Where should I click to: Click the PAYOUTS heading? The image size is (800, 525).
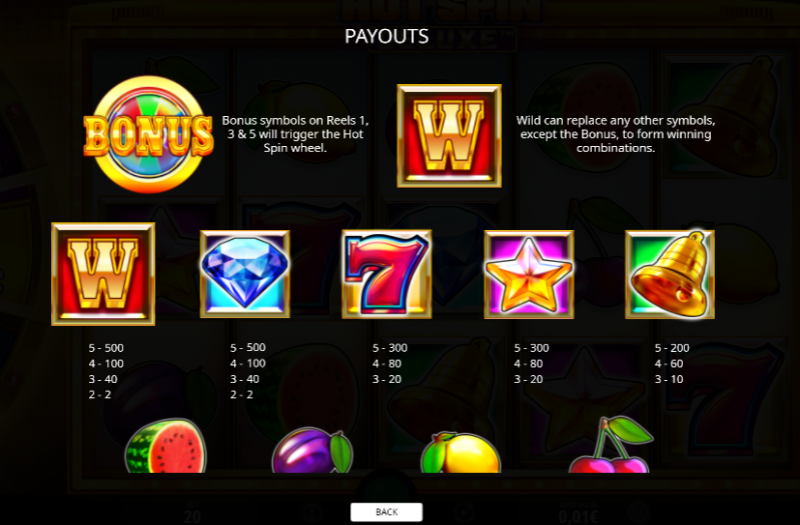[387, 36]
